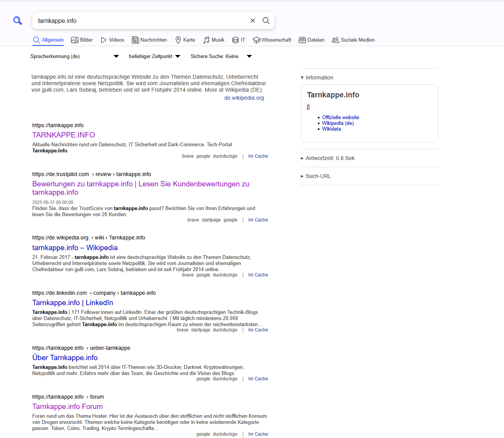The image size is (504, 438).
Task: Switch to the Musik category
Action: coord(214,40)
